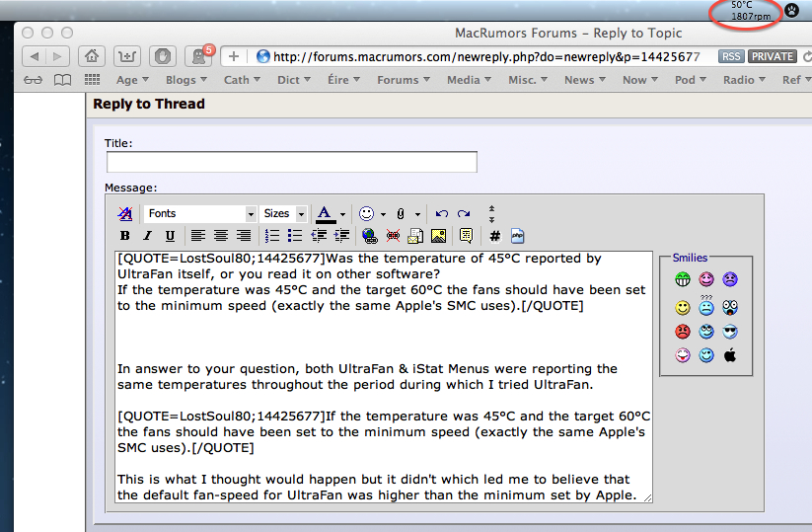
Task: Insert an ordered numbered list
Action: coord(272,236)
